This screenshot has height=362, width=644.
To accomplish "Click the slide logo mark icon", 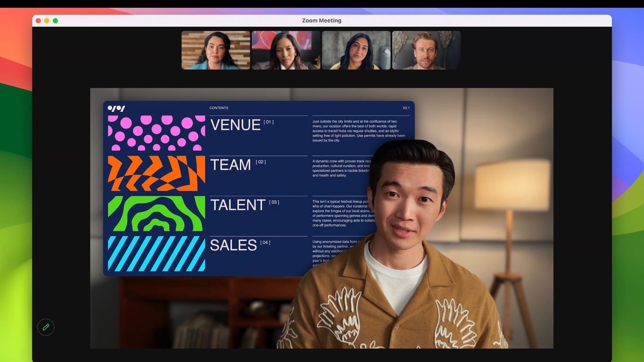I will (x=116, y=108).
